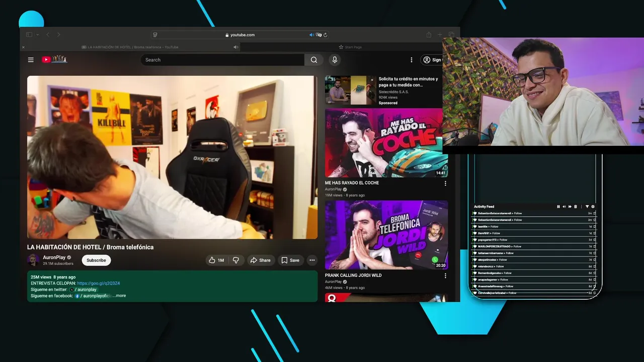Go forward in Safari
This screenshot has height=362, width=644.
tap(58, 35)
